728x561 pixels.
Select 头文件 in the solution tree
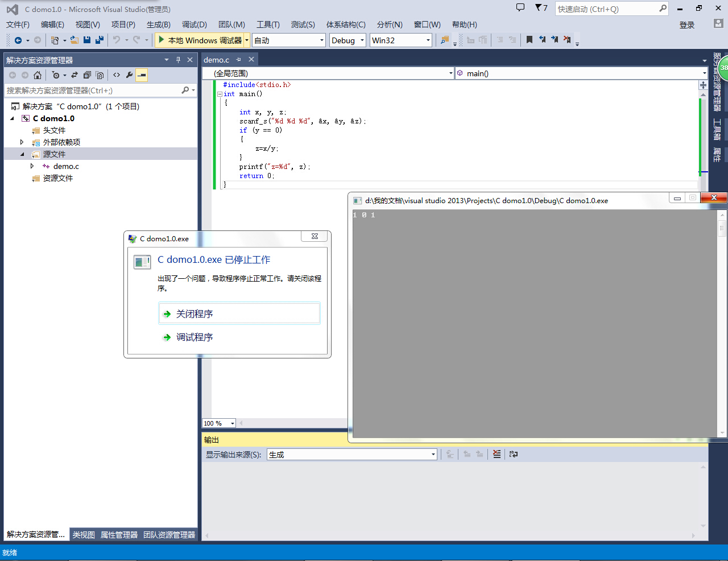[54, 130]
